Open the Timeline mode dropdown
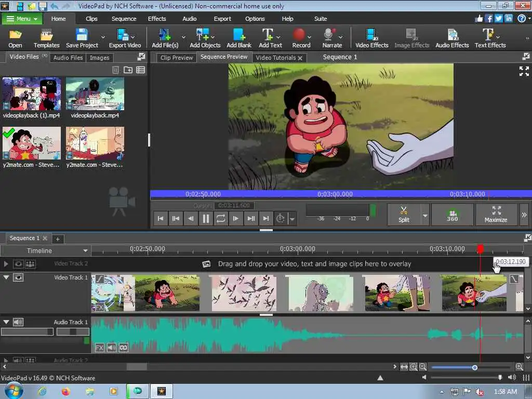This screenshot has height=399, width=532. 86,251
